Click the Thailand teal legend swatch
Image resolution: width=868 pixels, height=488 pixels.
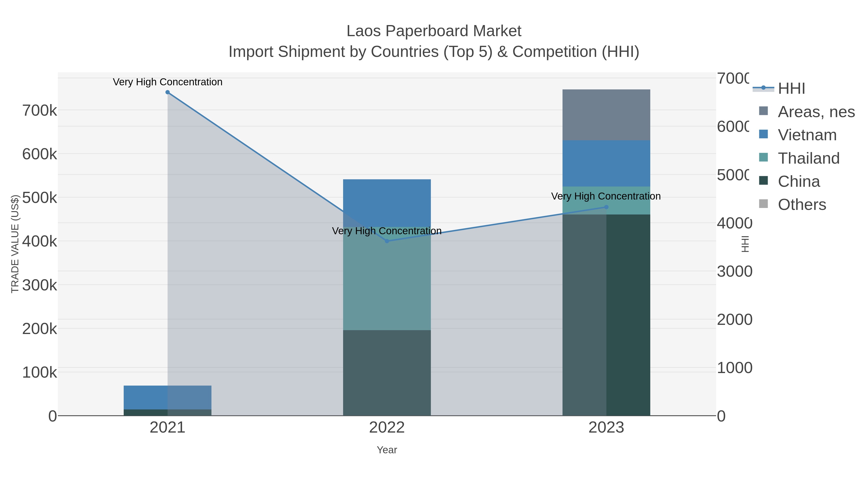(x=764, y=157)
